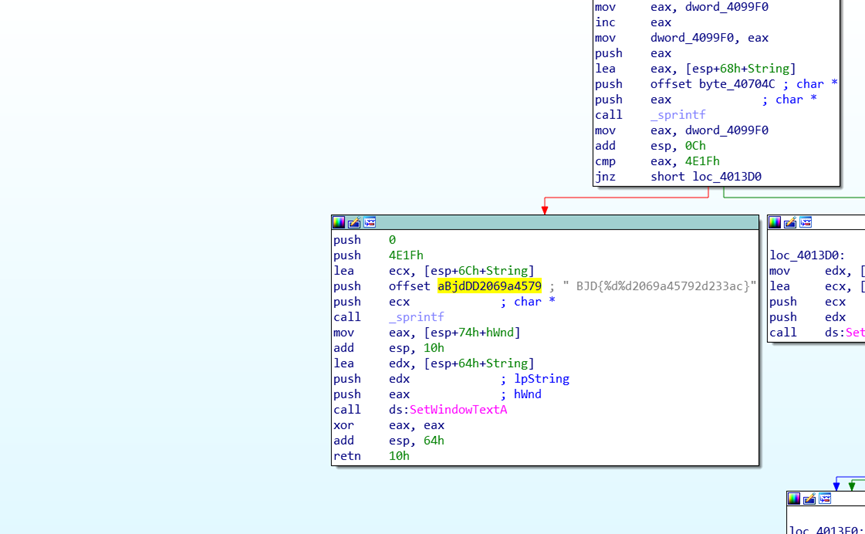
Task: Click the 'retn 10h' instruction
Action: click(x=371, y=456)
